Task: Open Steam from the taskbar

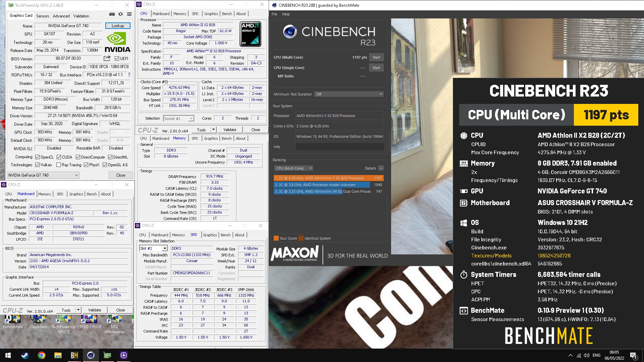Action: pos(25,355)
